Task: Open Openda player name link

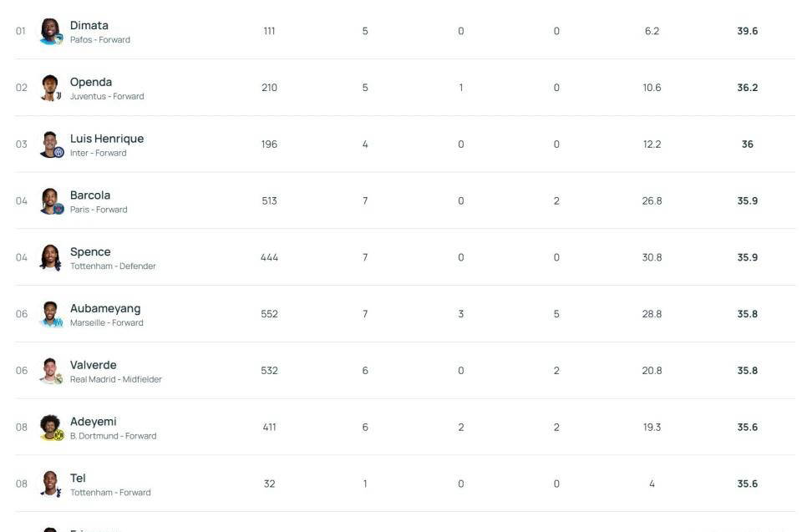Action: click(x=90, y=82)
